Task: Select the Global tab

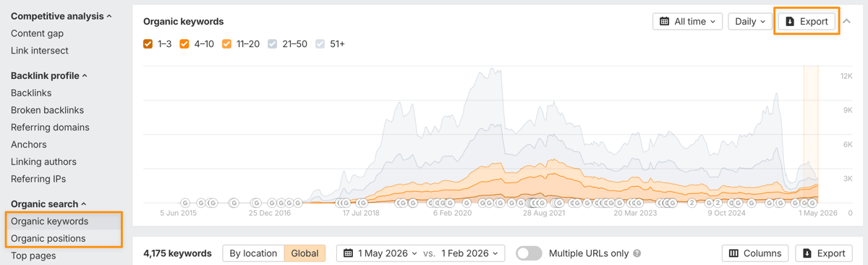Action: [x=305, y=253]
